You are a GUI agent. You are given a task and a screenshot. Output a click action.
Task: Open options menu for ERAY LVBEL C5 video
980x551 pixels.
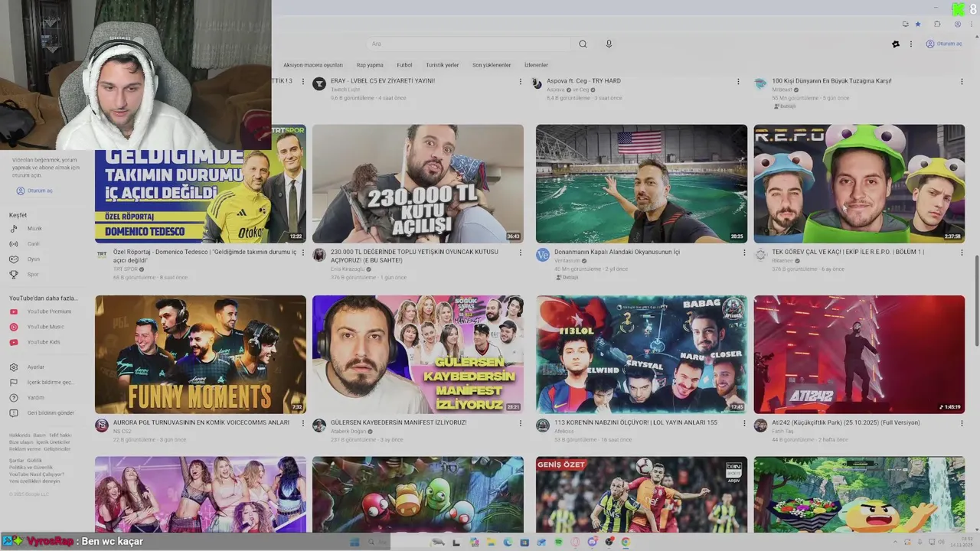(521, 81)
